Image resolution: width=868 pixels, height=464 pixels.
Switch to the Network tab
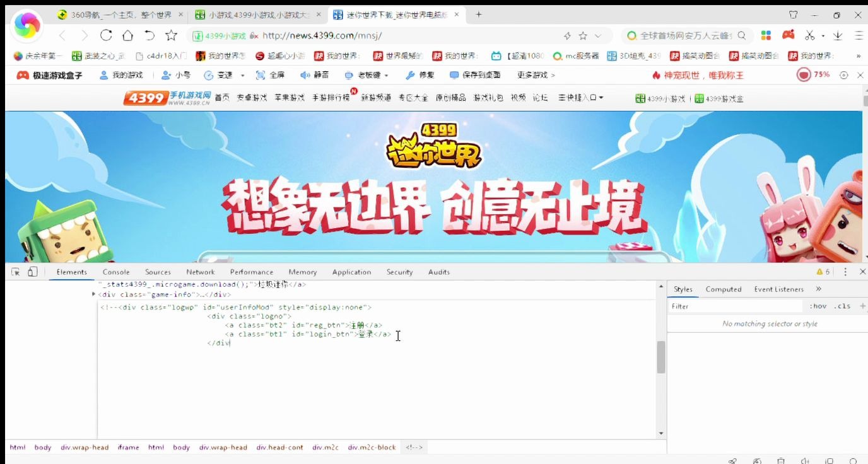201,272
